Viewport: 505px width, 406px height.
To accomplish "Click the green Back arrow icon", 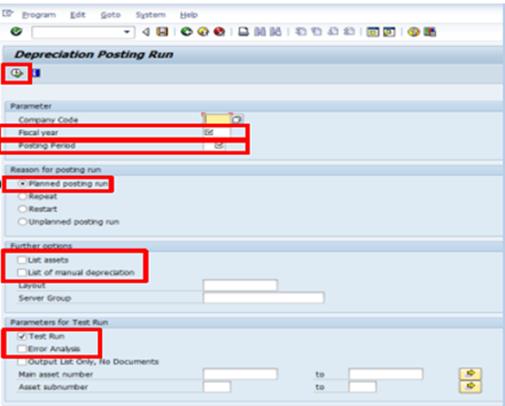I will pyautogui.click(x=186, y=32).
